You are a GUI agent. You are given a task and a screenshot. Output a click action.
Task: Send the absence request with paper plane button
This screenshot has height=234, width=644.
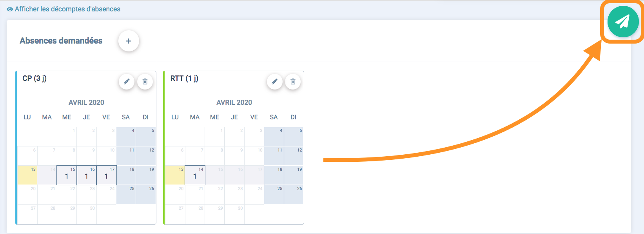click(623, 22)
